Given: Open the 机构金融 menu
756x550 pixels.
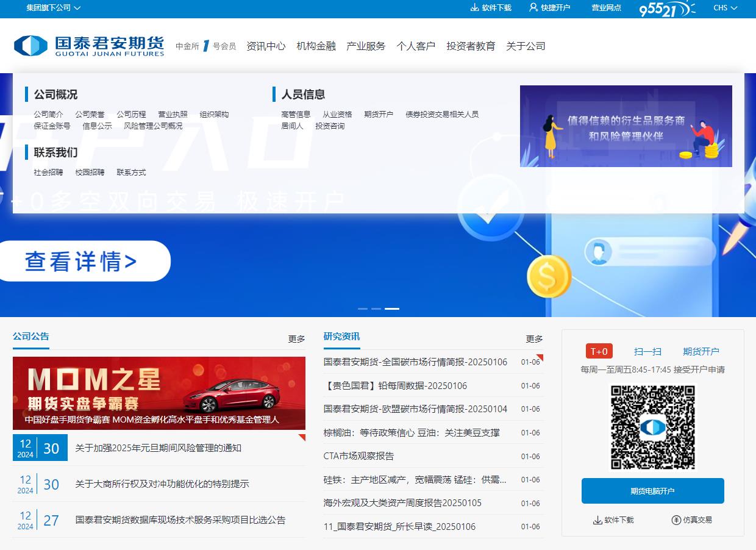Looking at the screenshot, I should [x=316, y=46].
